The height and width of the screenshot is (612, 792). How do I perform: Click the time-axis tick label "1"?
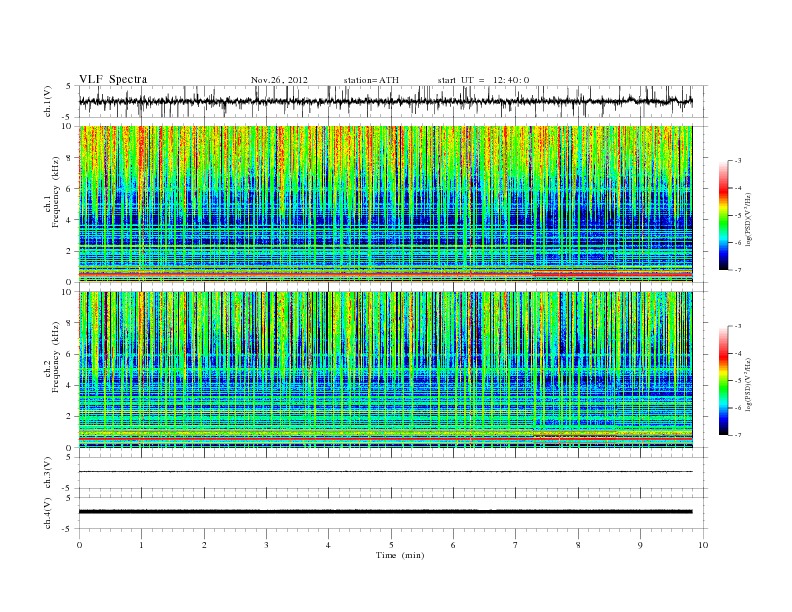click(x=141, y=545)
